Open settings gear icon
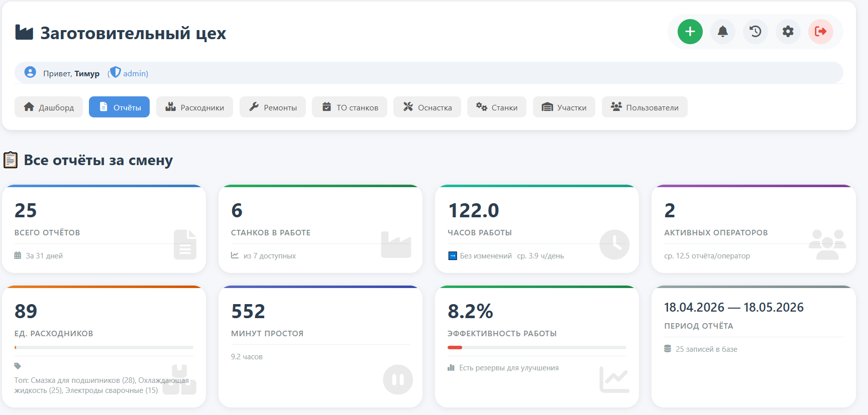Screen dimensions: 868x415 tap(788, 32)
